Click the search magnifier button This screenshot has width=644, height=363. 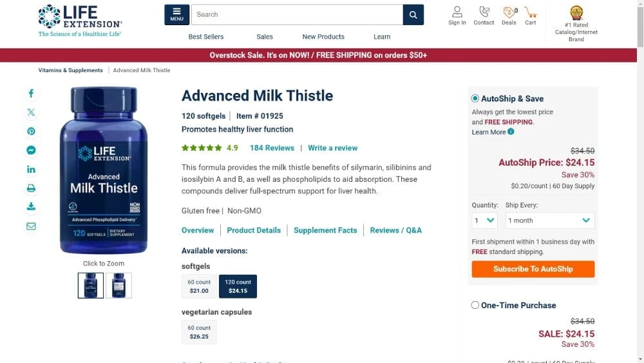(x=413, y=15)
